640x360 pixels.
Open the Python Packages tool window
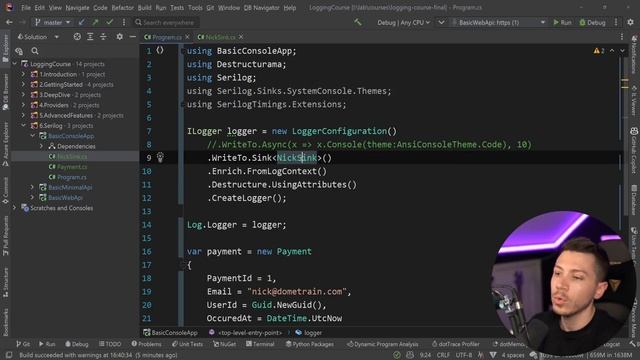[x=309, y=344]
